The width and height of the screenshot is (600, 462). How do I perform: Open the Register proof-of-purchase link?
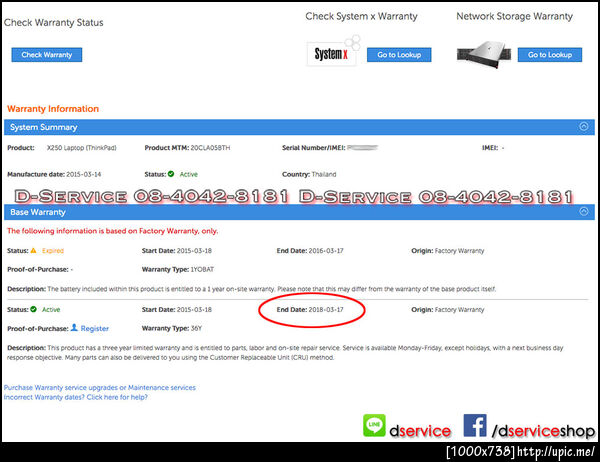[x=95, y=328]
